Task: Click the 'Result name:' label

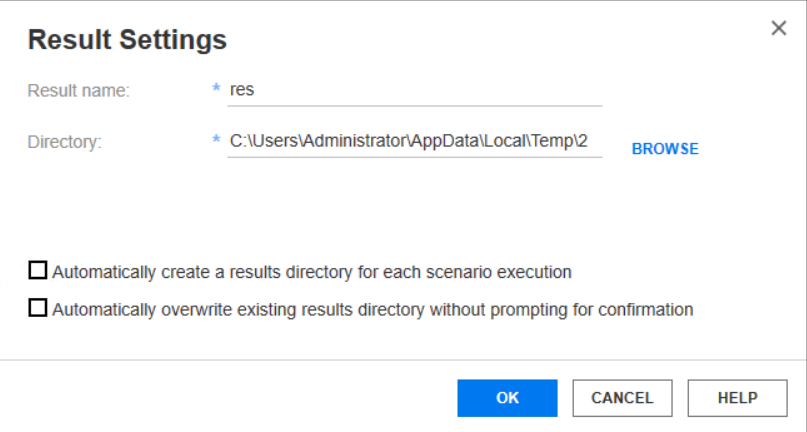Action: pyautogui.click(x=79, y=90)
